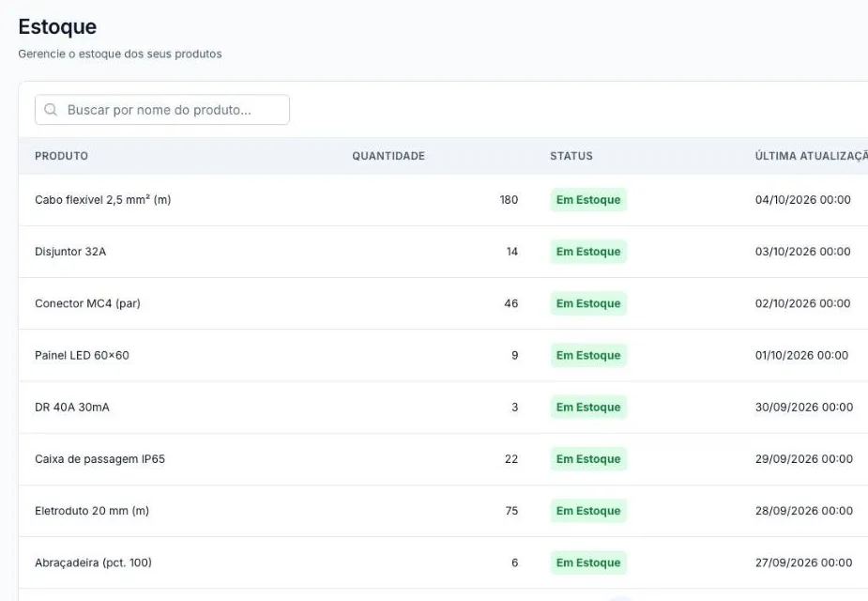Select the 'Abraçadeira (pct. 100)' product name

(x=93, y=562)
